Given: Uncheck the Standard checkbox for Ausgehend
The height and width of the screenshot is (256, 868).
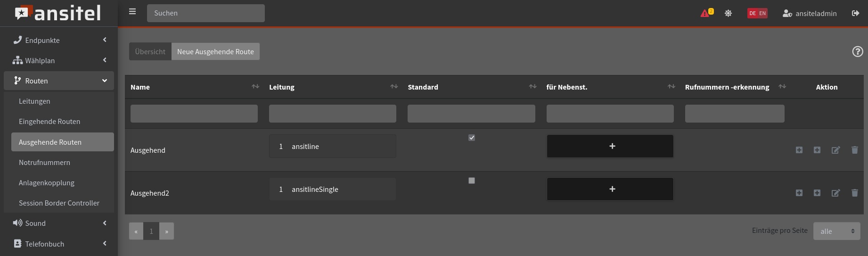Looking at the screenshot, I should (x=472, y=138).
